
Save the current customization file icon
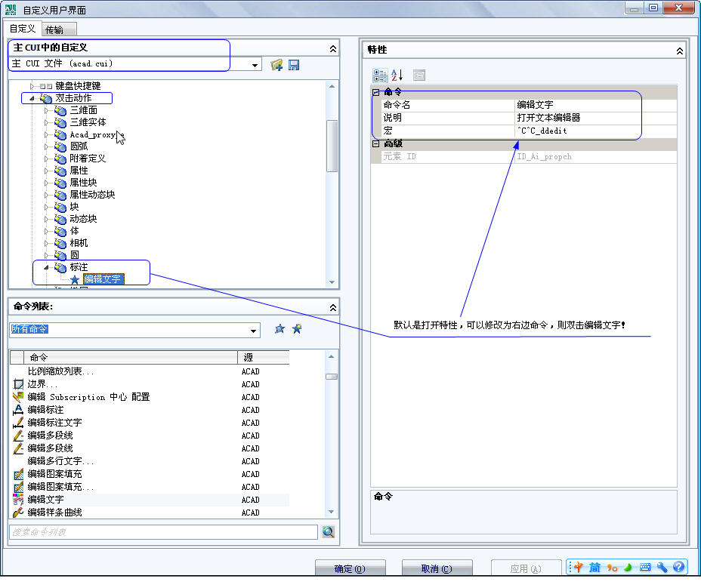[x=294, y=65]
